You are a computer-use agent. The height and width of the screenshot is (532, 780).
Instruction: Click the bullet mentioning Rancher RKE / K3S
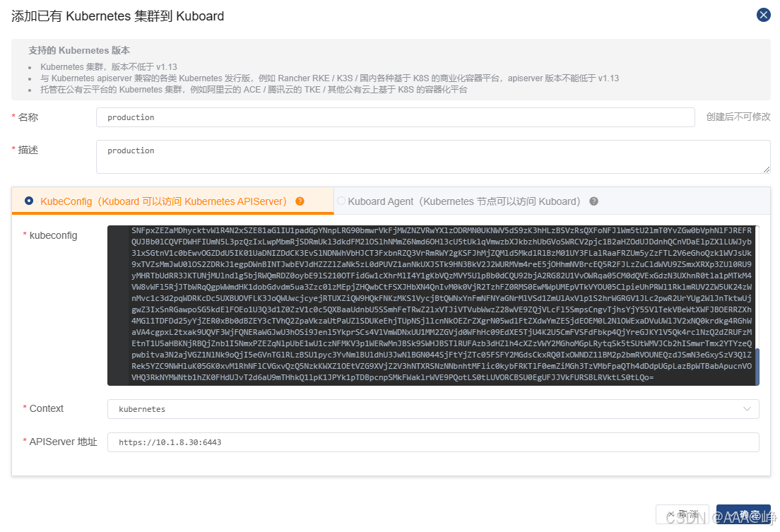(329, 78)
